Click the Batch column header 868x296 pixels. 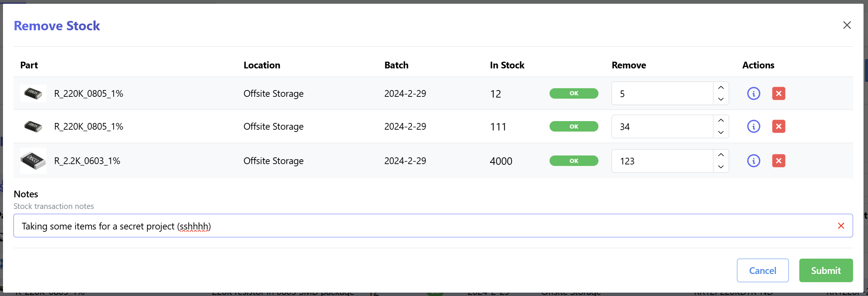[396, 65]
